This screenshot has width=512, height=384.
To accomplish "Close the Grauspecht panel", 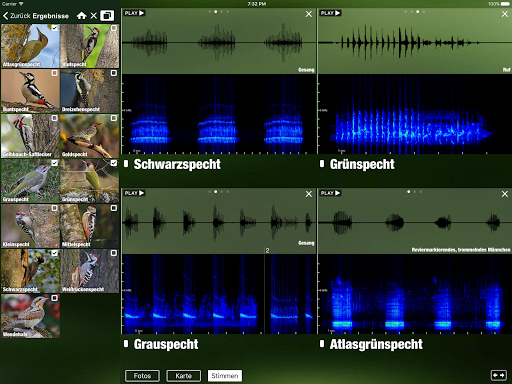I will pos(309,194).
